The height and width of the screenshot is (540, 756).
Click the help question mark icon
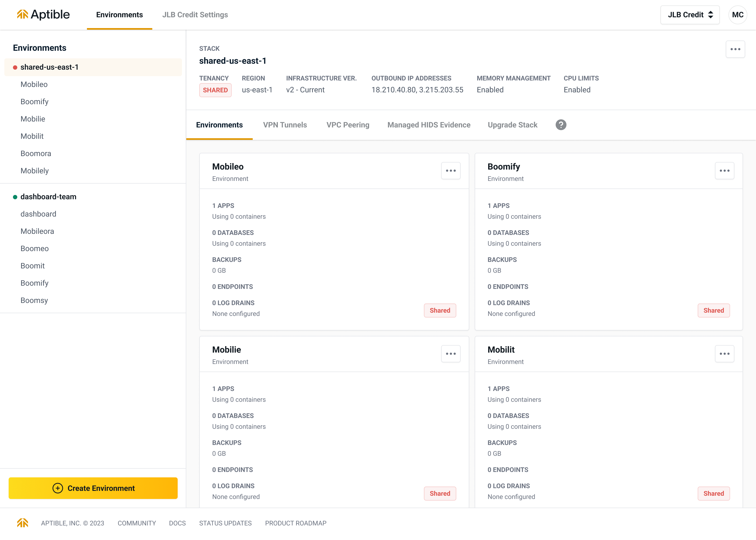point(561,125)
